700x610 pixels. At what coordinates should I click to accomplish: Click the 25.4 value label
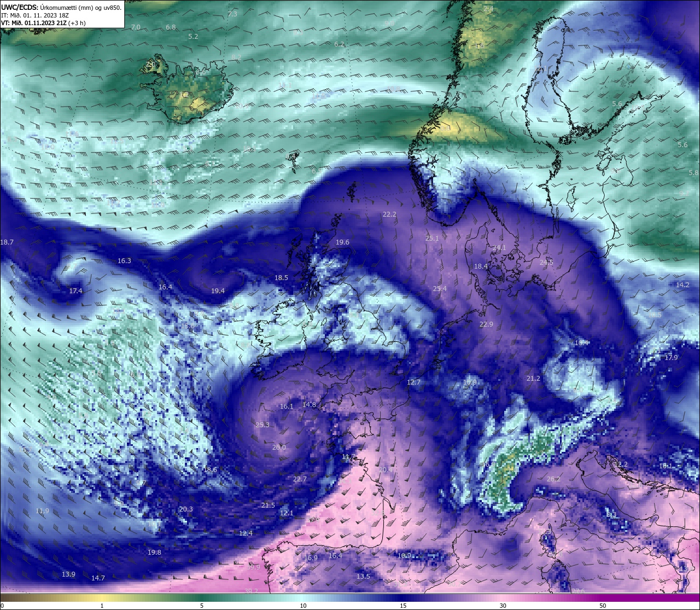tap(440, 289)
